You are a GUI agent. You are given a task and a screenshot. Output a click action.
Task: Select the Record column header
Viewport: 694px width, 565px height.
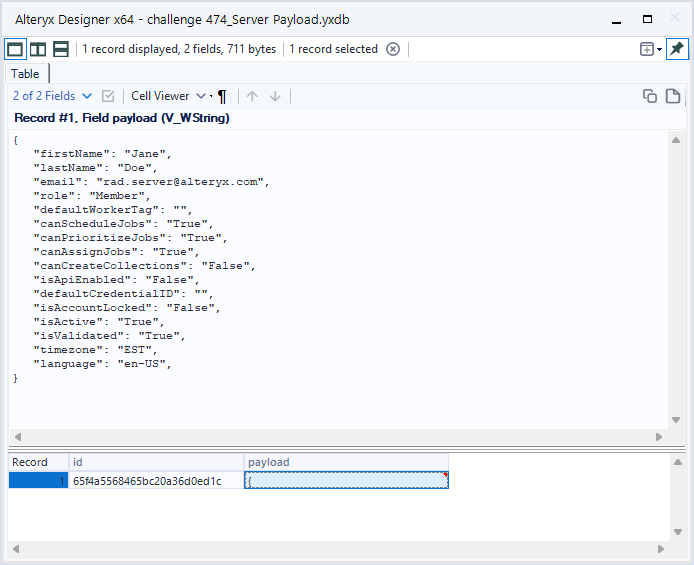click(x=39, y=462)
